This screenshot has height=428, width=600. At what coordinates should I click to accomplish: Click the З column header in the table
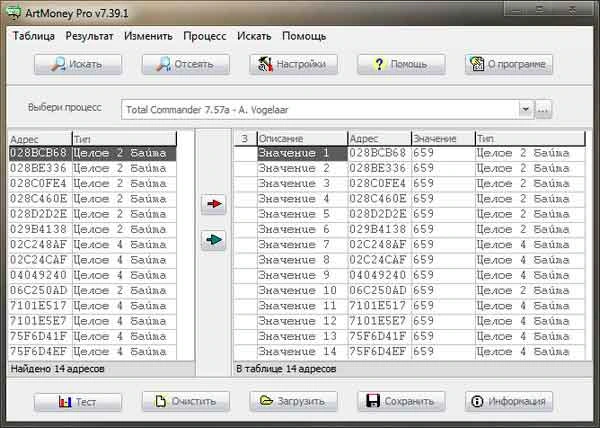tap(245, 138)
